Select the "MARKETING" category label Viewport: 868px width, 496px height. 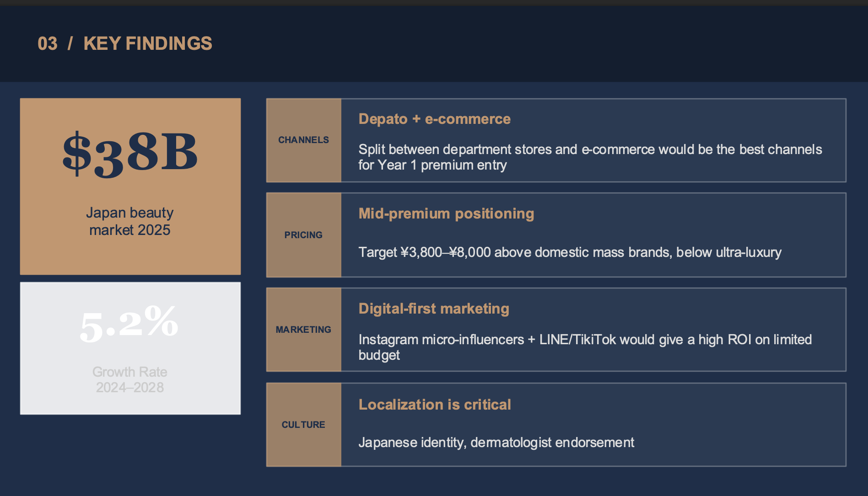[303, 330]
